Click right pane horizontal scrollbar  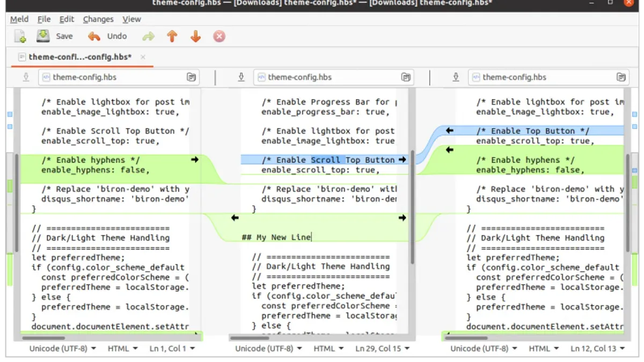466,338
